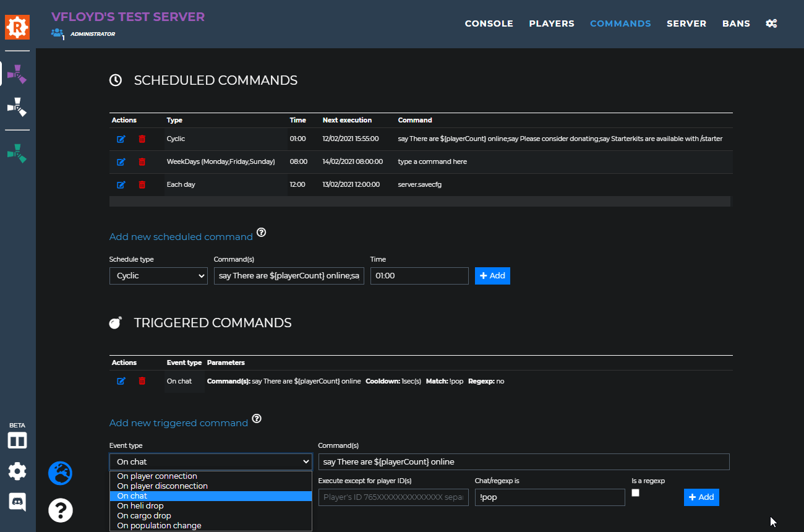
Task: Enable the 'Is a regexp' checkbox
Action: click(x=635, y=492)
